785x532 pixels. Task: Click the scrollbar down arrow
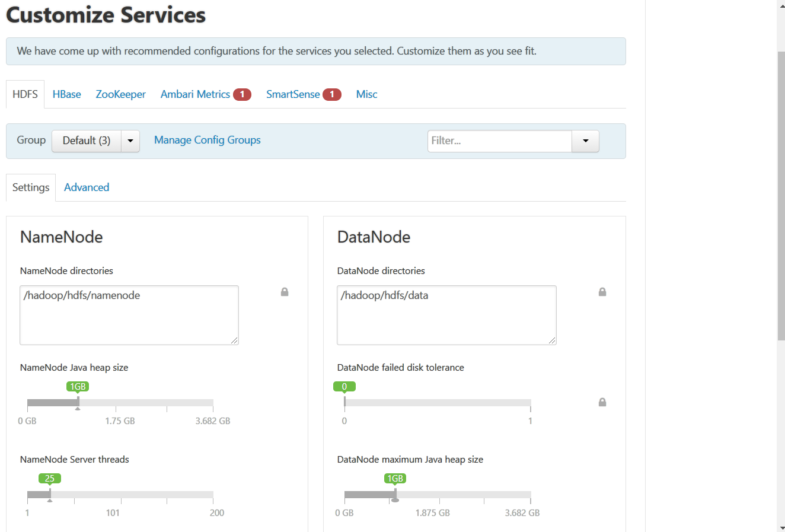[x=781, y=527]
